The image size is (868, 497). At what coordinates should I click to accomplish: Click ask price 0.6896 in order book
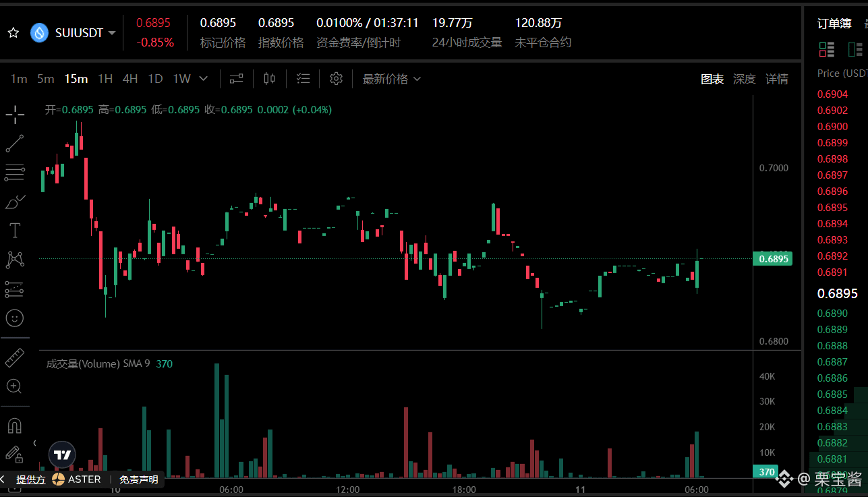pos(832,192)
